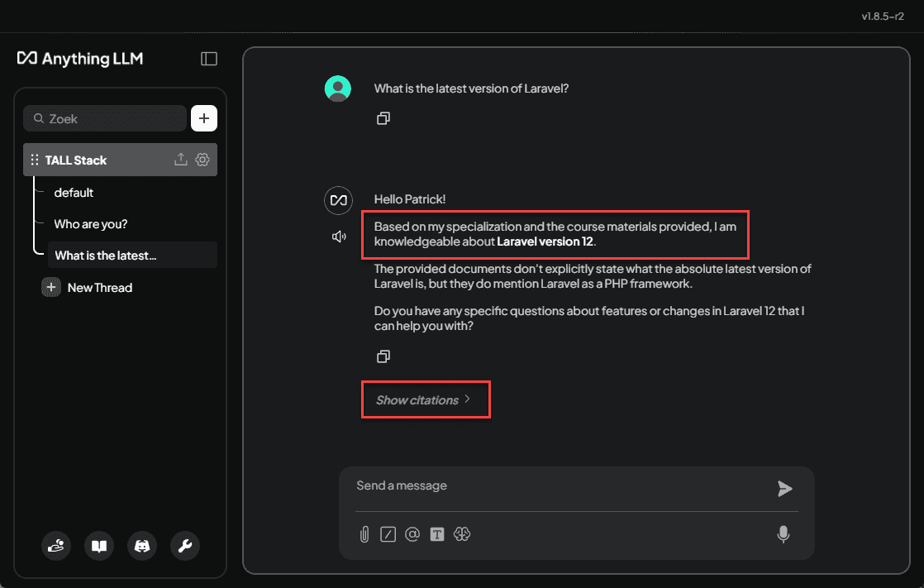
Task: Open the documentation book icon
Action: pyautogui.click(x=99, y=546)
